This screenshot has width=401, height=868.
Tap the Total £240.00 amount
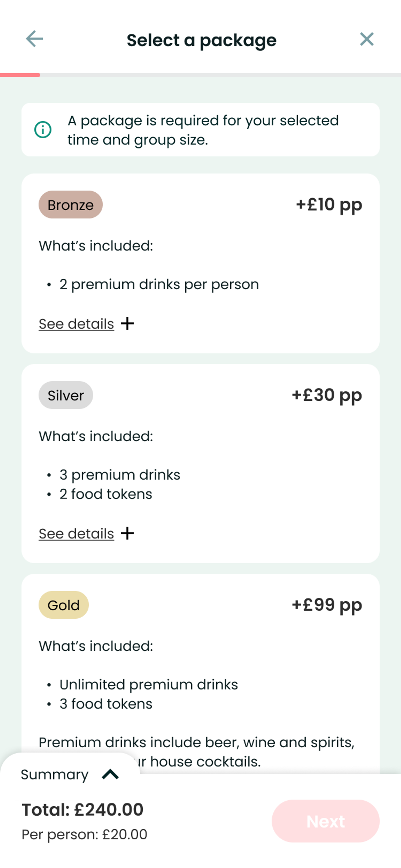click(x=83, y=810)
